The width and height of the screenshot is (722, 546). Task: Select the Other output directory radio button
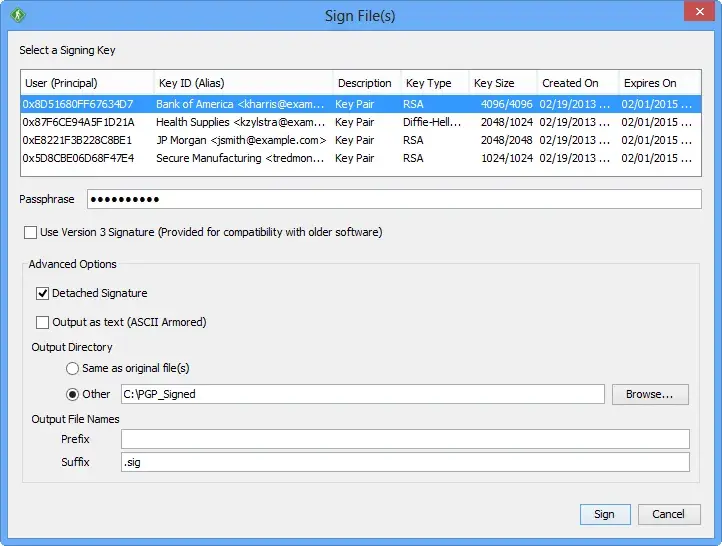(x=72, y=395)
